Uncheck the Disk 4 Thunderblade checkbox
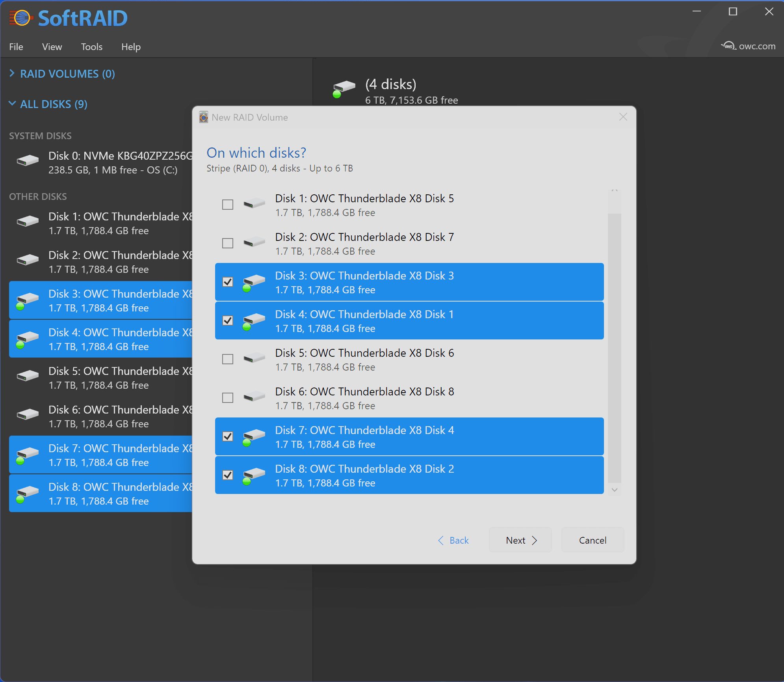 [x=228, y=321]
